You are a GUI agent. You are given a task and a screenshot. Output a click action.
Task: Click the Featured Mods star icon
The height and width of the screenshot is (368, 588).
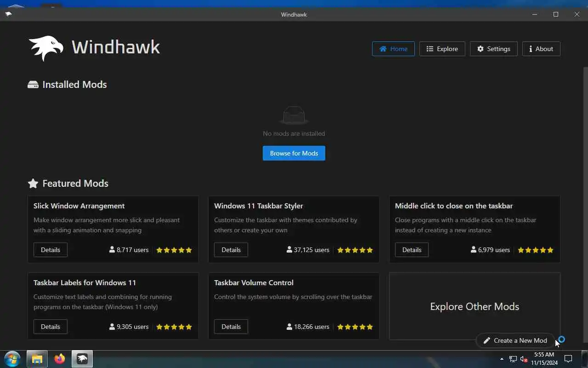[33, 184]
